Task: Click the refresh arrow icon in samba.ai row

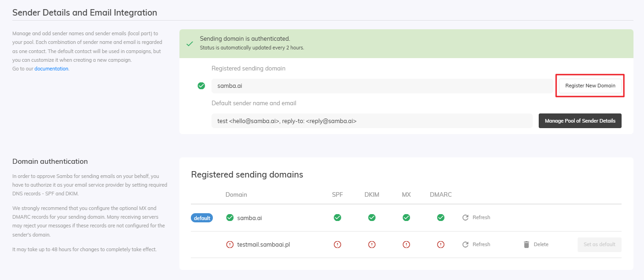Action: click(x=465, y=217)
